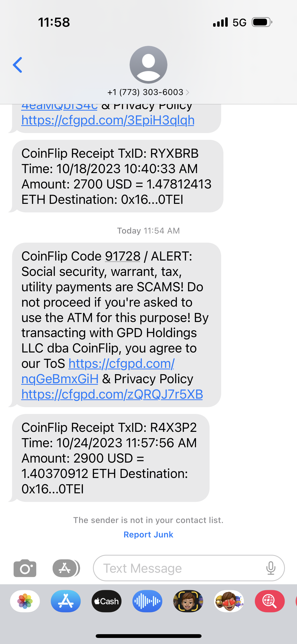The image size is (297, 644).
Task: Open the Memoji stickers app
Action: 229,601
